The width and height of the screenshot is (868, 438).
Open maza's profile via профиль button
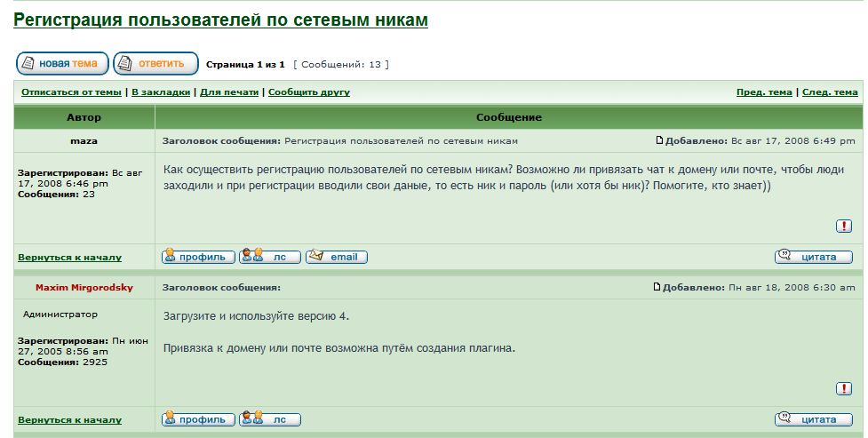coord(198,257)
